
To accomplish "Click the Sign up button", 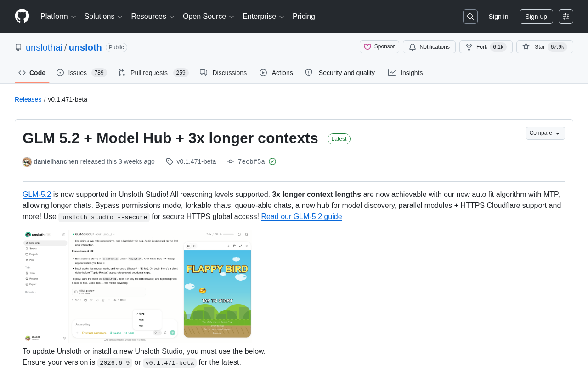I will coord(536,17).
